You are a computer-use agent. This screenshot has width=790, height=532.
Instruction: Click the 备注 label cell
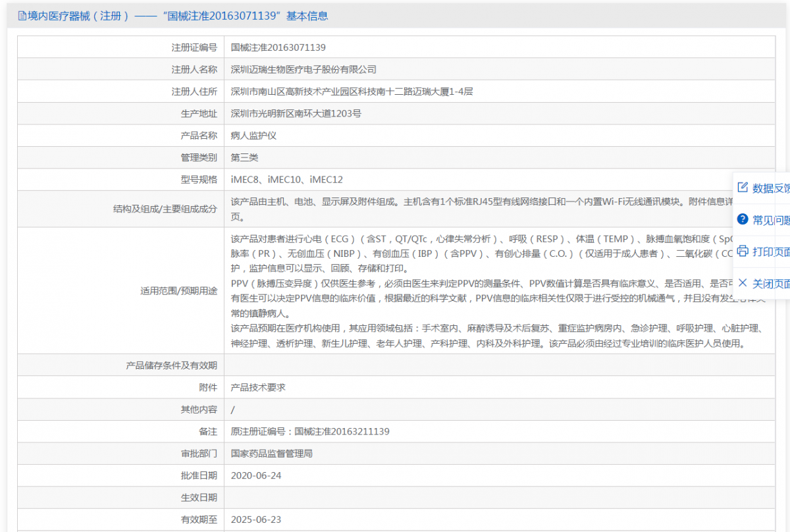120,432
